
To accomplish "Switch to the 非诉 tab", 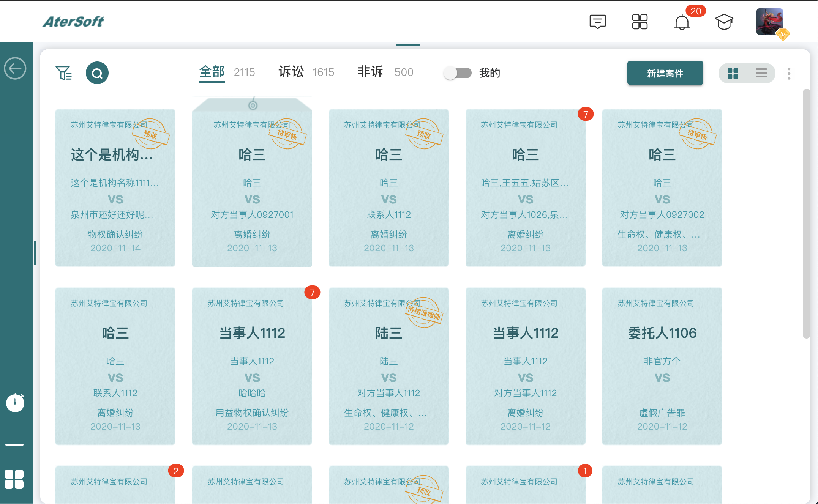I will pos(370,72).
